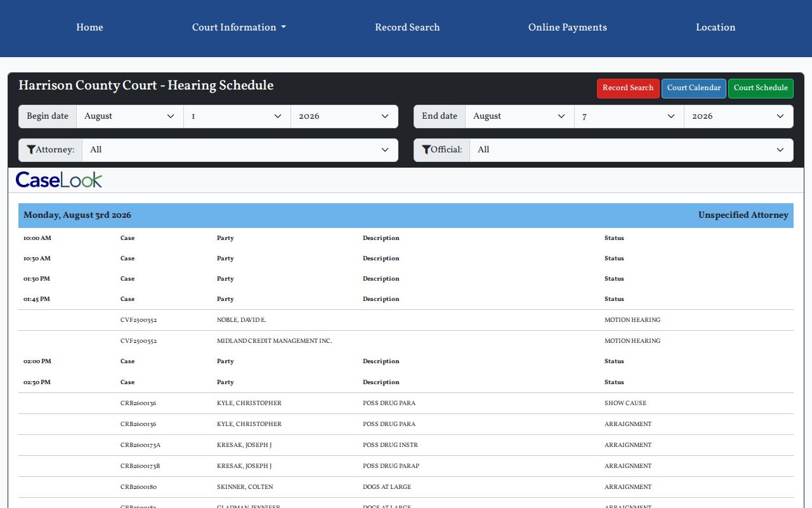Click the SHOW CAUSE status
Viewport: 812px width, 508px height.
(625, 403)
